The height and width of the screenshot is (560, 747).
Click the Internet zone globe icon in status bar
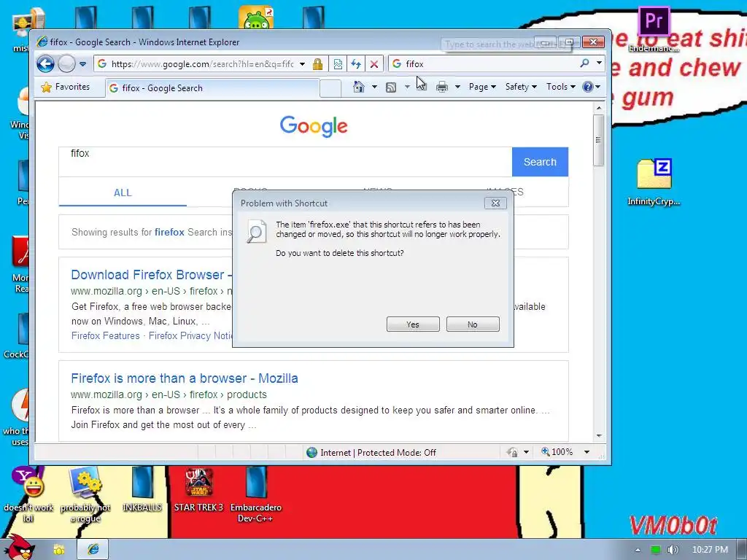312,452
